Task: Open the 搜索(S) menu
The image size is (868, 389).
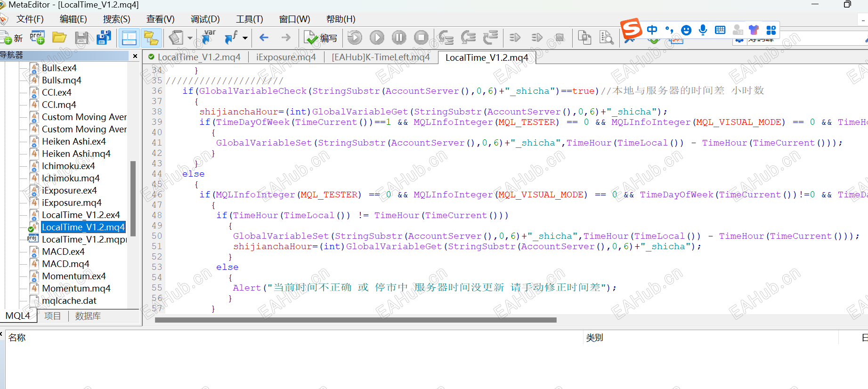Action: [x=117, y=19]
